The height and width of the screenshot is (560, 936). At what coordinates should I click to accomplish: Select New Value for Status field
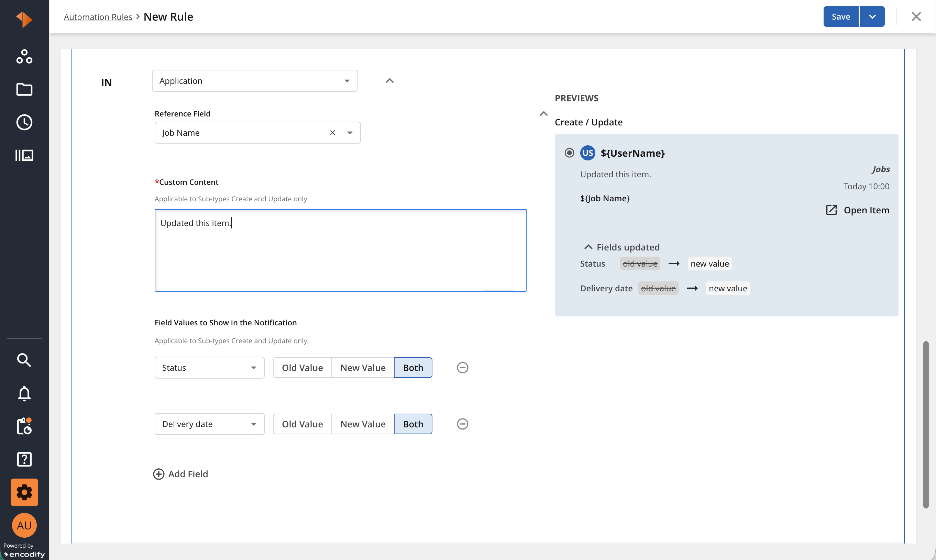363,368
